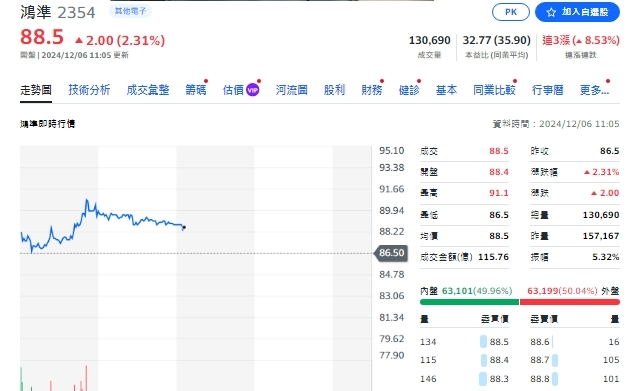This screenshot has height=391, width=628.
Task: Click the volume value 130,690 in header
Action: pyautogui.click(x=429, y=40)
